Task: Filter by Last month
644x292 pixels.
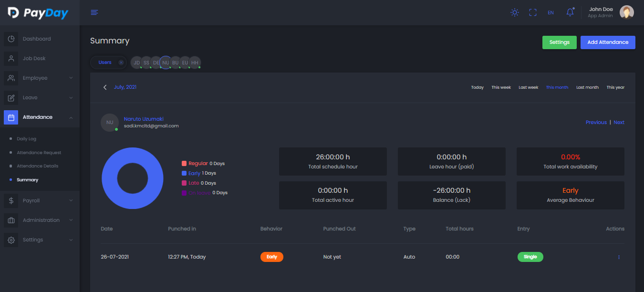Action: pos(587,88)
